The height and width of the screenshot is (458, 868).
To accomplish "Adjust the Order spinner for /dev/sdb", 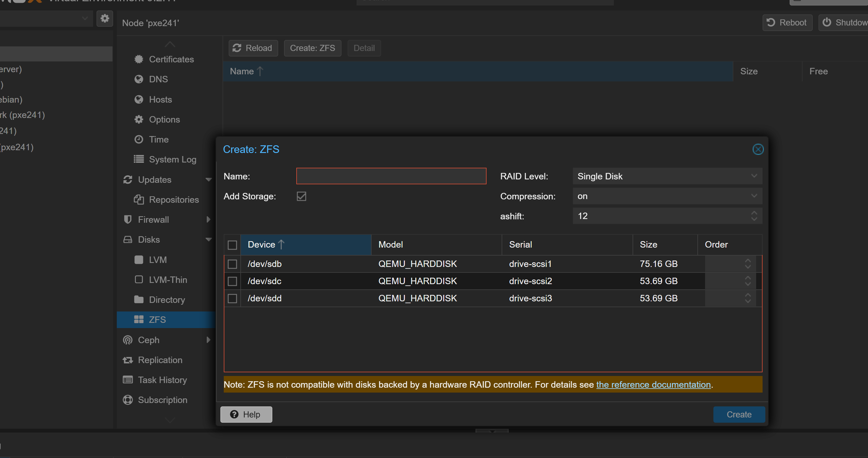I will [748, 264].
